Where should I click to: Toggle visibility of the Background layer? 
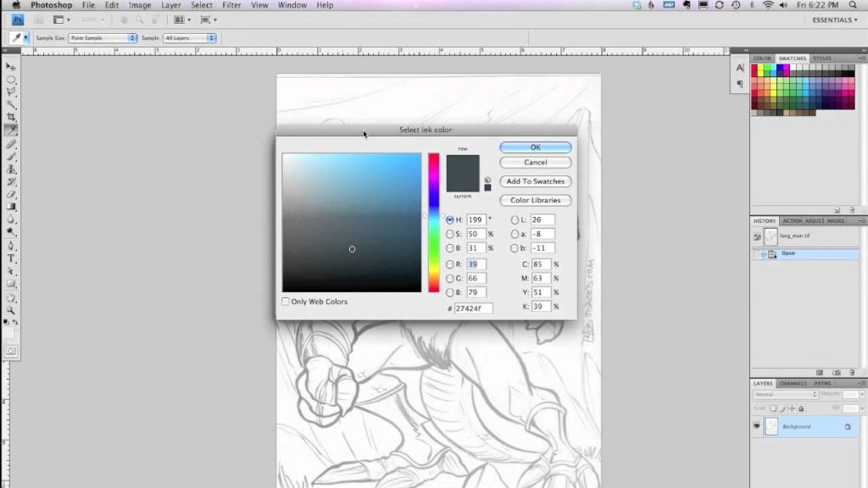757,426
